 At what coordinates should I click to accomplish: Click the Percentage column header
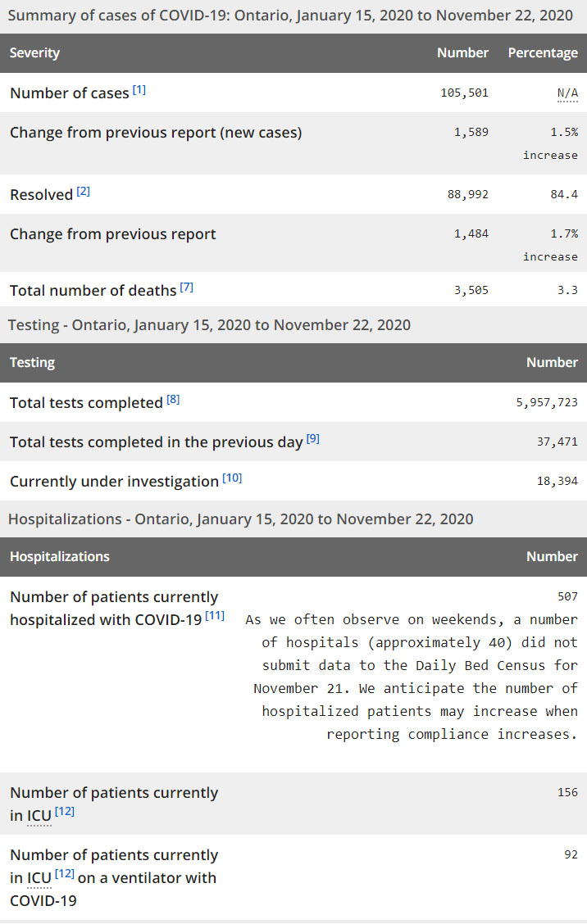[543, 52]
